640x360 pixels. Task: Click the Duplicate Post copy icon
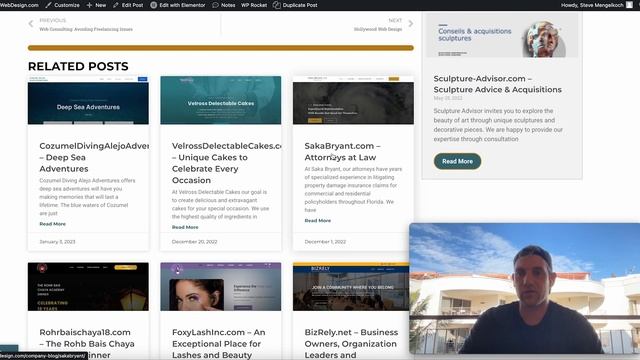(x=277, y=5)
